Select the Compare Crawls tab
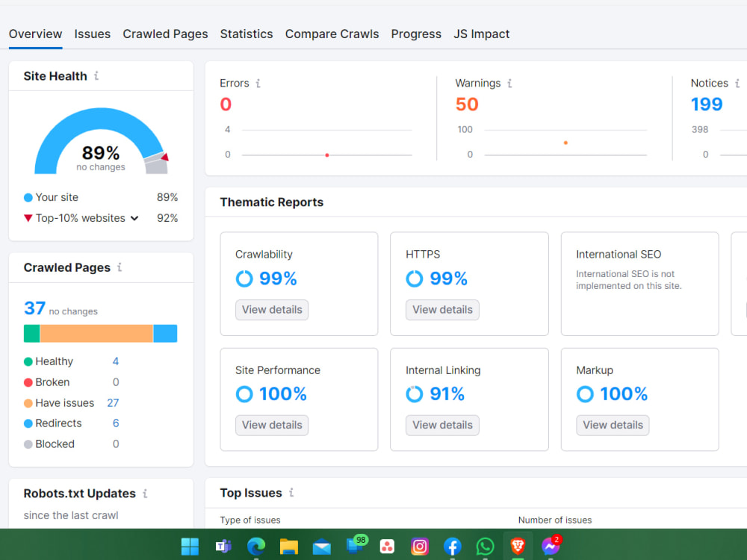747x560 pixels. click(332, 34)
